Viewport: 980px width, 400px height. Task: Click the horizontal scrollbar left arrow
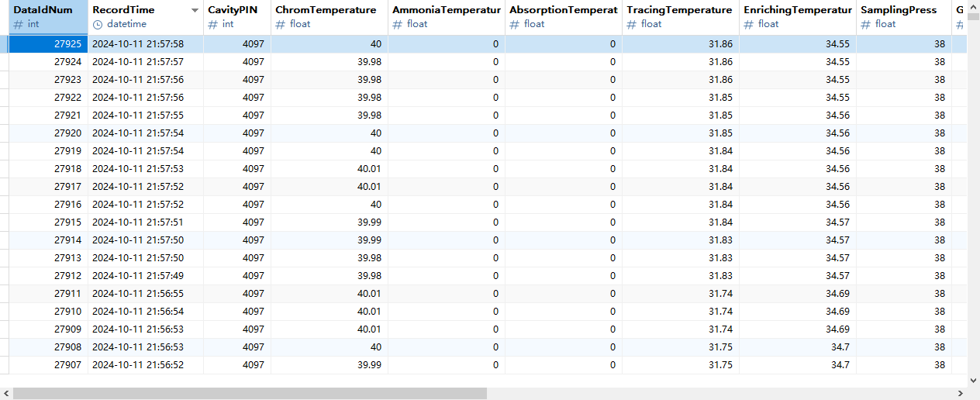6,393
